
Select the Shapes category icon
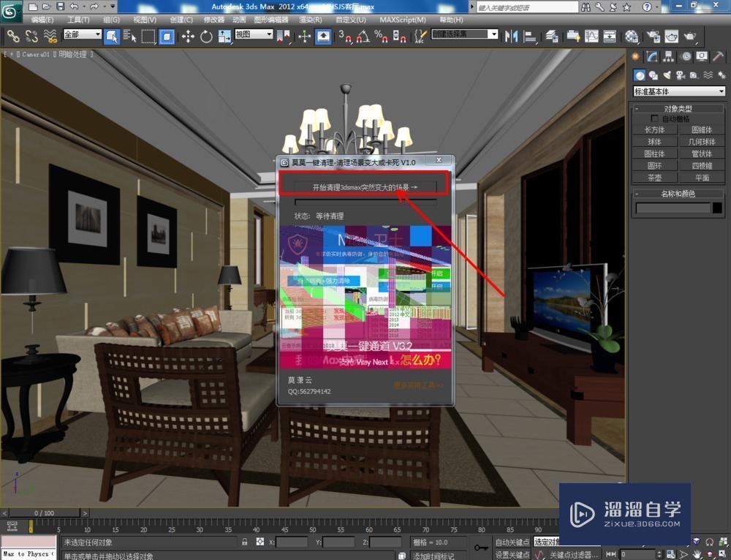point(653,75)
